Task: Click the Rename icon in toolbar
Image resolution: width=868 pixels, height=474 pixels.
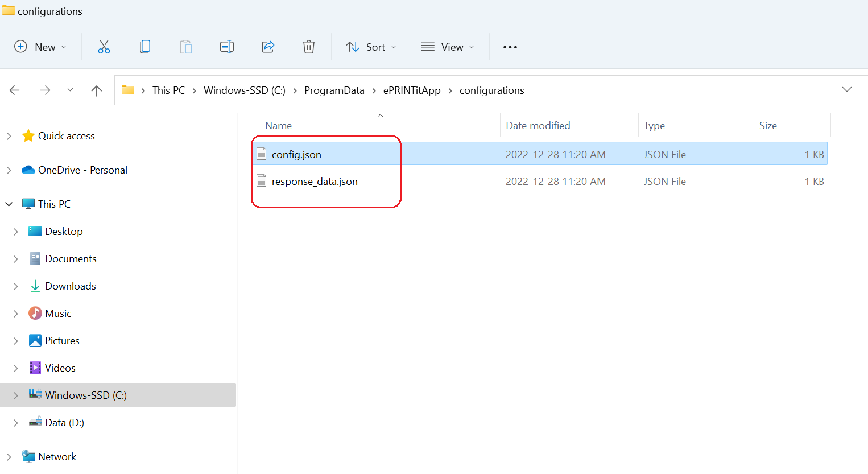Action: pos(226,47)
